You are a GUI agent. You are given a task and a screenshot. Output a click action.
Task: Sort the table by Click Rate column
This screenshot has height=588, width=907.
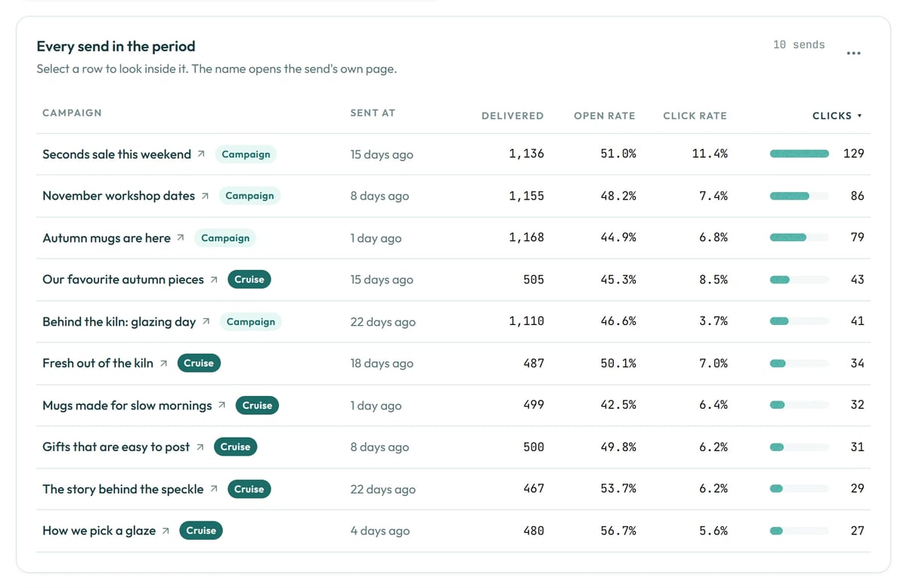click(695, 116)
